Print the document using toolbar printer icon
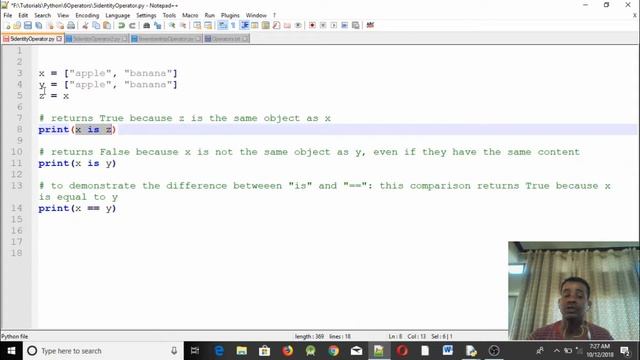 pos(71,26)
